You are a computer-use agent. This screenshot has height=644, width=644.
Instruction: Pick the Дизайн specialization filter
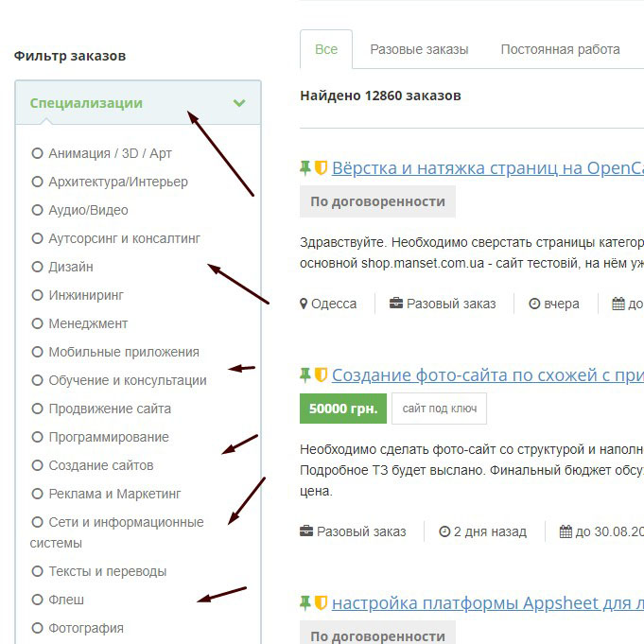38,267
